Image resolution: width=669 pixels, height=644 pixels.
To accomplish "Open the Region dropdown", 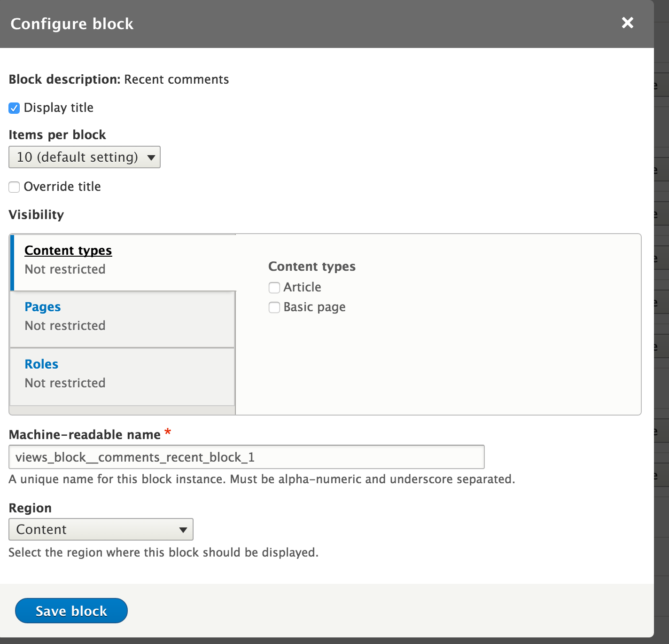I will click(101, 529).
